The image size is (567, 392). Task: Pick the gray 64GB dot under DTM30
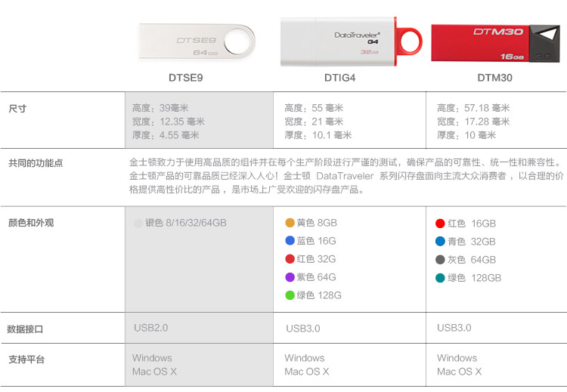coord(440,259)
